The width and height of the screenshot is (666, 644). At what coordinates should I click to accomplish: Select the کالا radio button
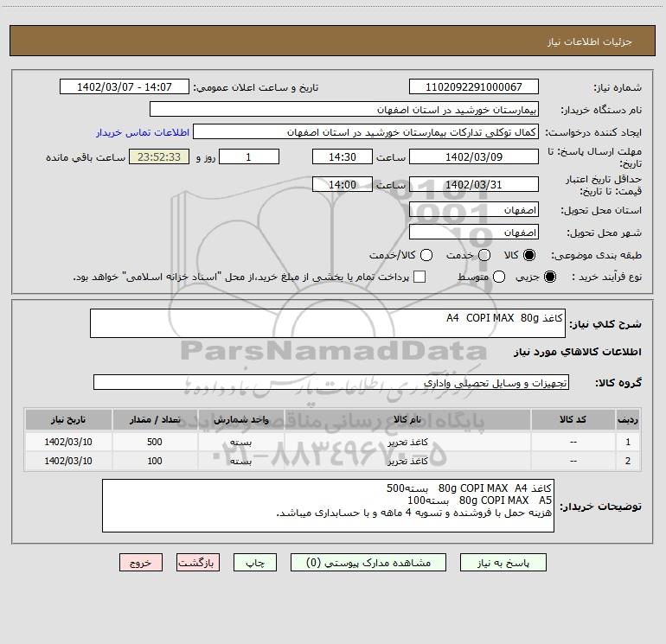[x=529, y=255]
